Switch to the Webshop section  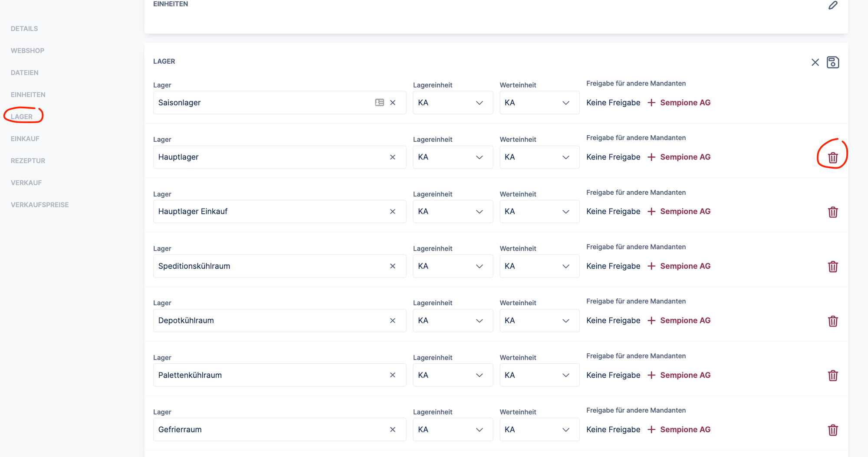pos(27,51)
